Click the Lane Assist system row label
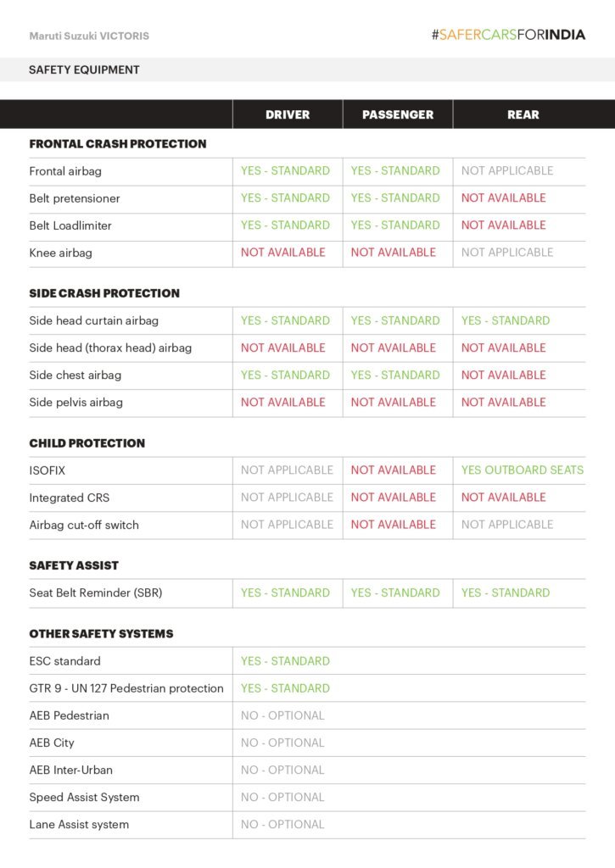This screenshot has height=868, width=615. click(79, 825)
